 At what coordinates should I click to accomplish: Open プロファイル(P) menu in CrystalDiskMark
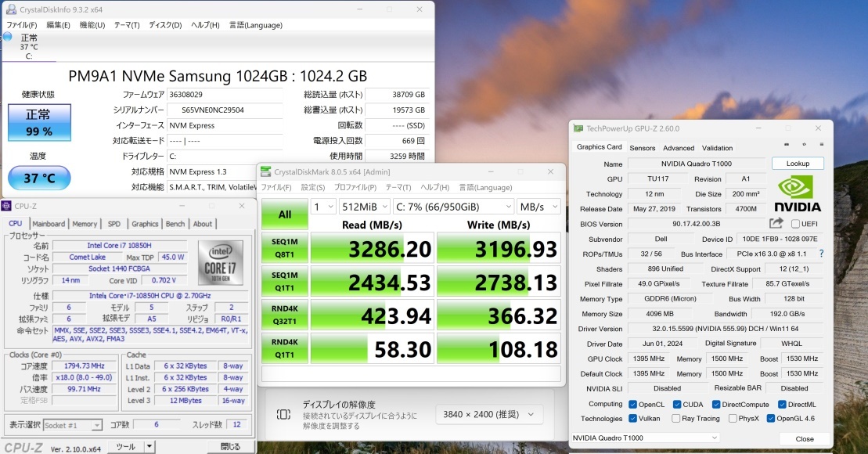[355, 187]
